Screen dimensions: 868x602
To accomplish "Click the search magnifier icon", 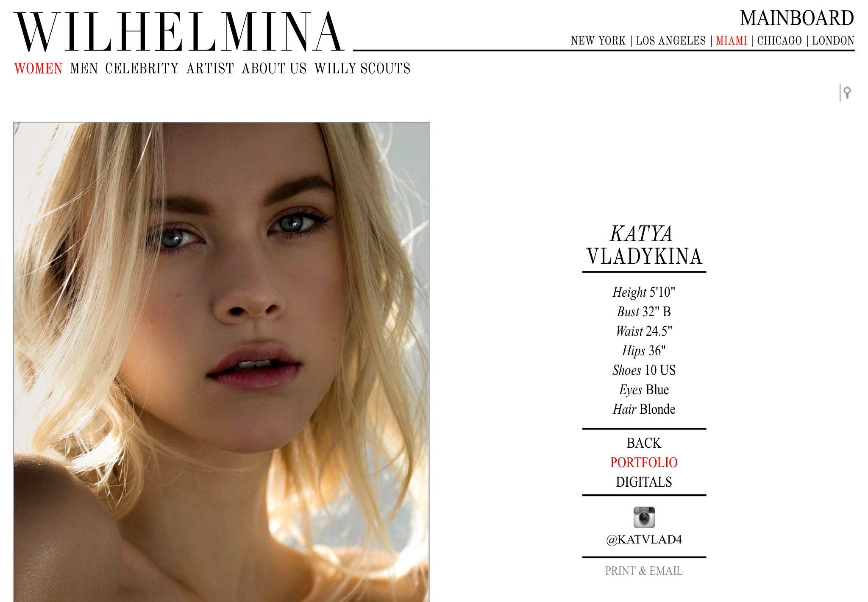I will [847, 92].
